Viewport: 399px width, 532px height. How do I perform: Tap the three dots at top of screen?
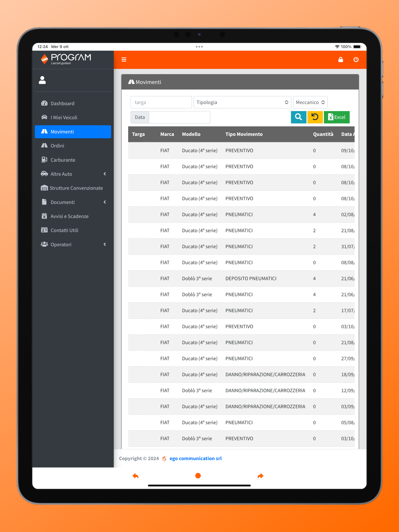[x=199, y=47]
